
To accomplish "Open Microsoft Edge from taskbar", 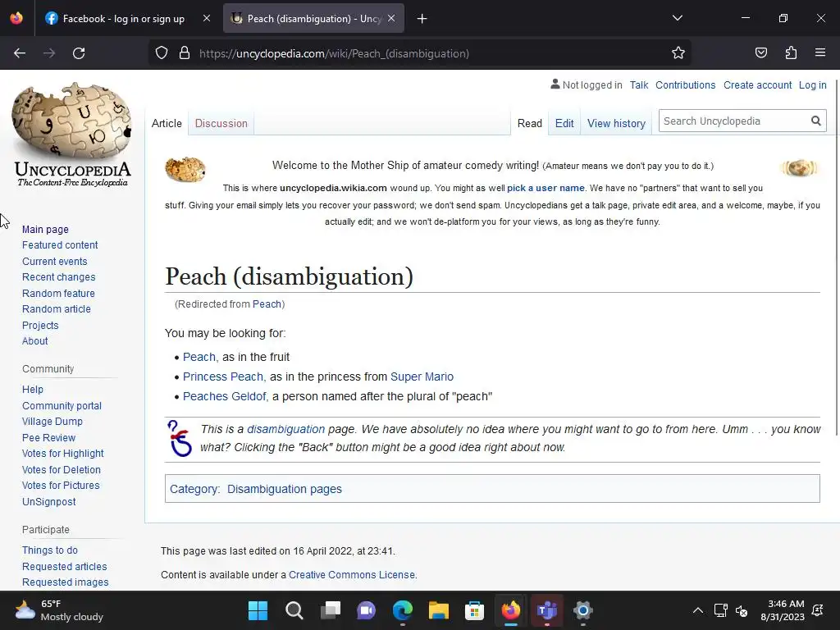I will point(402,610).
